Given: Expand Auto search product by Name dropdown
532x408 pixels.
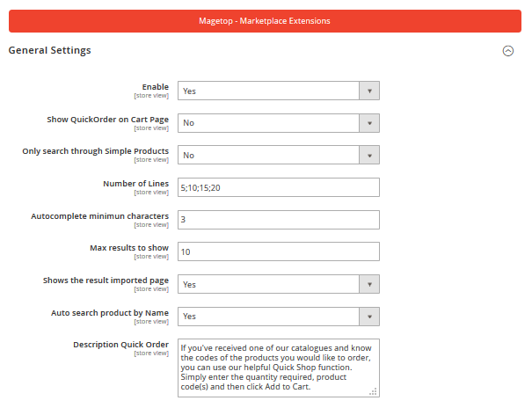Looking at the screenshot, I should click(278, 317).
